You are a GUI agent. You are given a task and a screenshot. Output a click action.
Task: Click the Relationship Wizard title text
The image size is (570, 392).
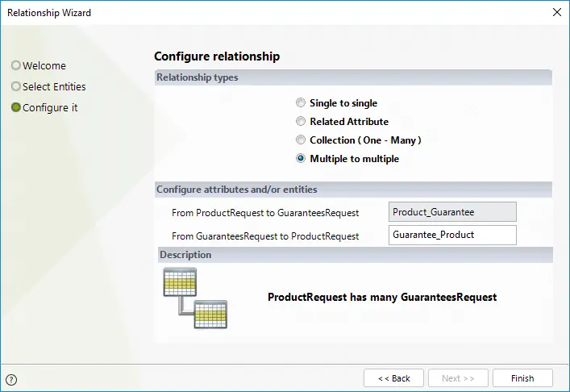tap(49, 13)
